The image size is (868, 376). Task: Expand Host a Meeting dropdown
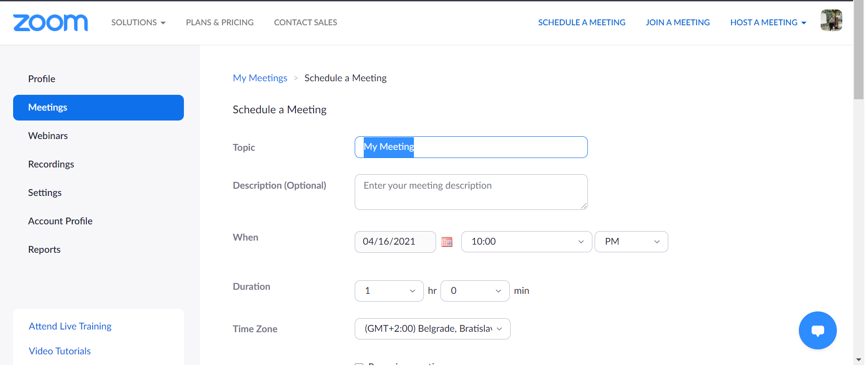tap(768, 23)
